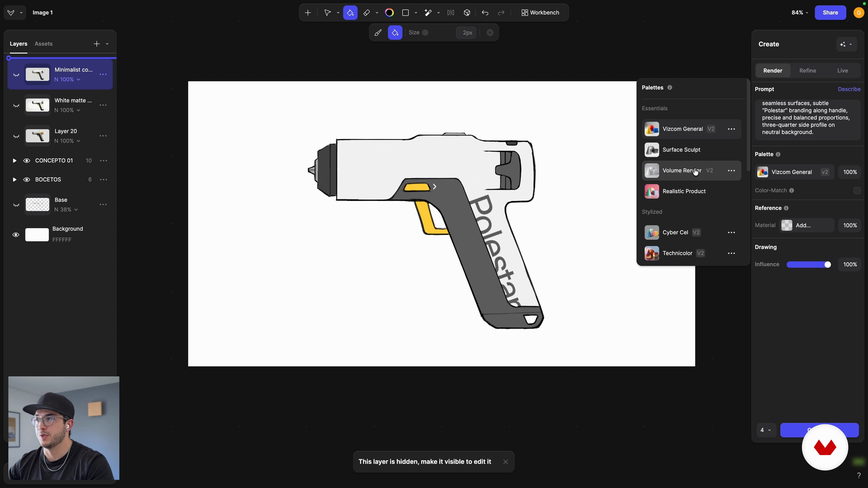Hide the CONCEPTO 01 group

pos(27,161)
